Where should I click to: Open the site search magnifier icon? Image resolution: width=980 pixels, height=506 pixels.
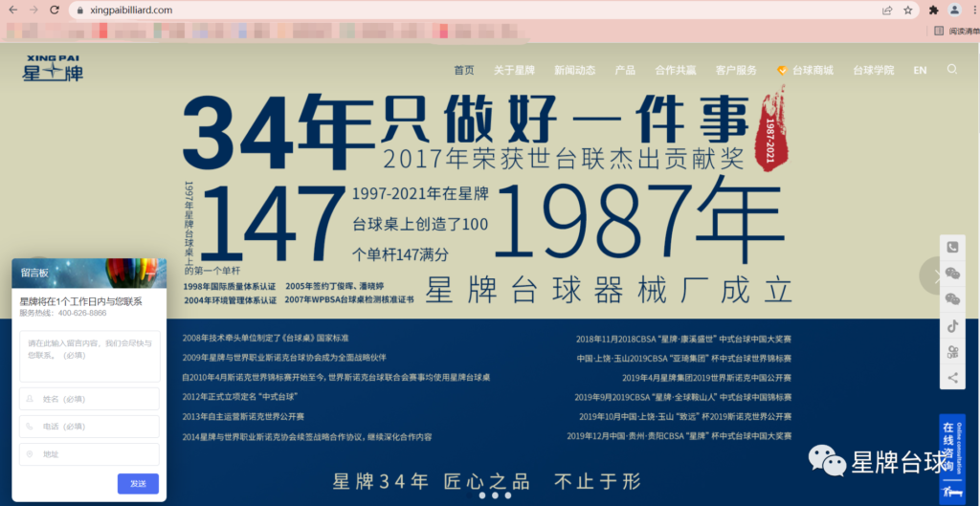952,69
